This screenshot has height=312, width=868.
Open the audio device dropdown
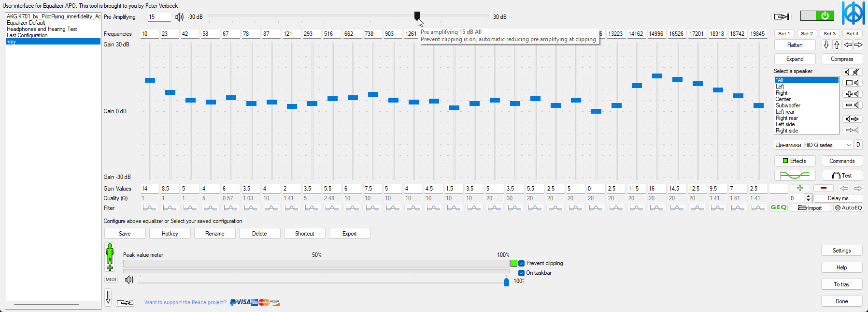coord(813,145)
